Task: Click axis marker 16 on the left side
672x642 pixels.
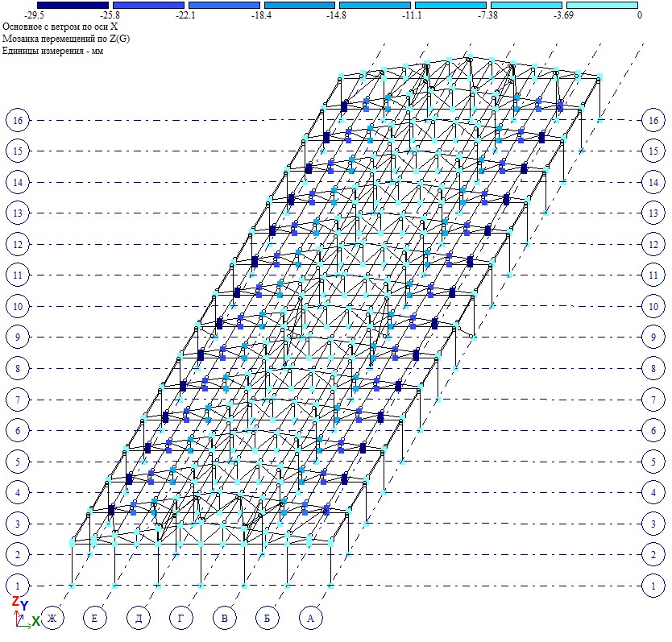Action: coord(18,120)
